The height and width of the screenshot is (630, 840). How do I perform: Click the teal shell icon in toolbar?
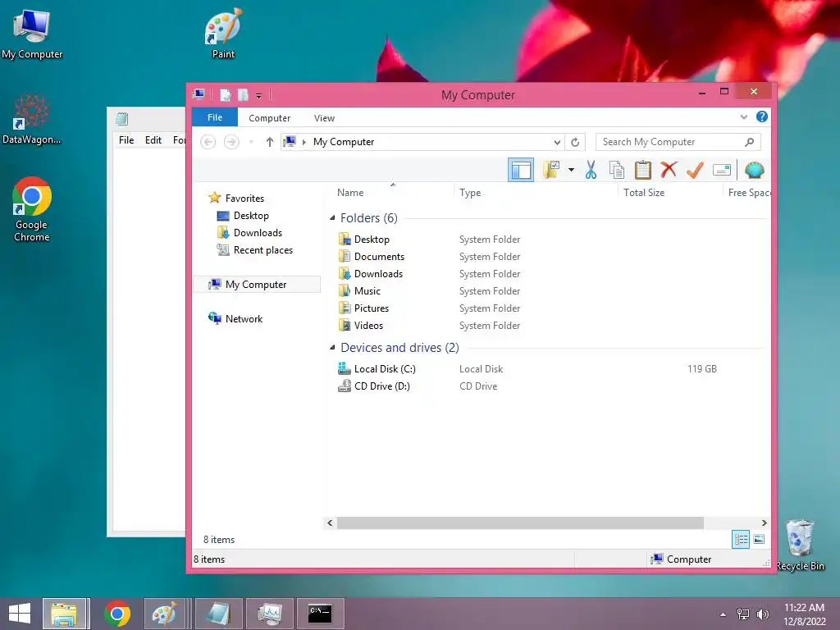tap(755, 171)
